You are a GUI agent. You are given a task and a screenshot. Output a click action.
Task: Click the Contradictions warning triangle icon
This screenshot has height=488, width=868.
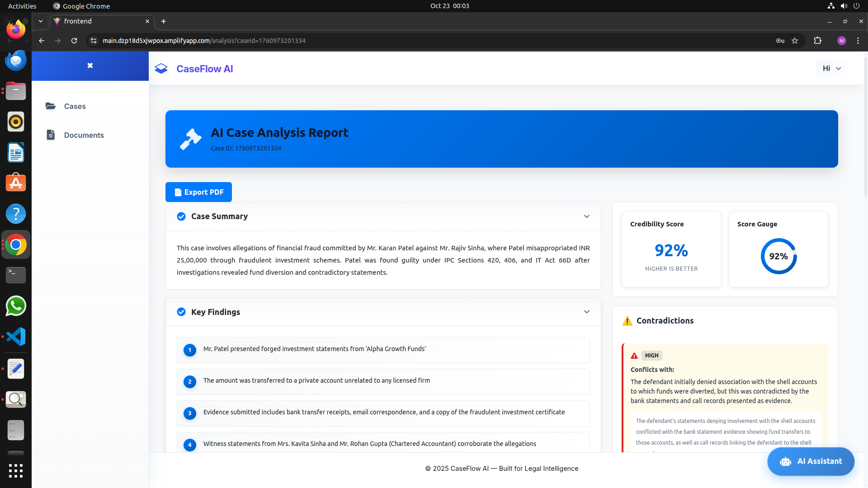click(x=627, y=321)
